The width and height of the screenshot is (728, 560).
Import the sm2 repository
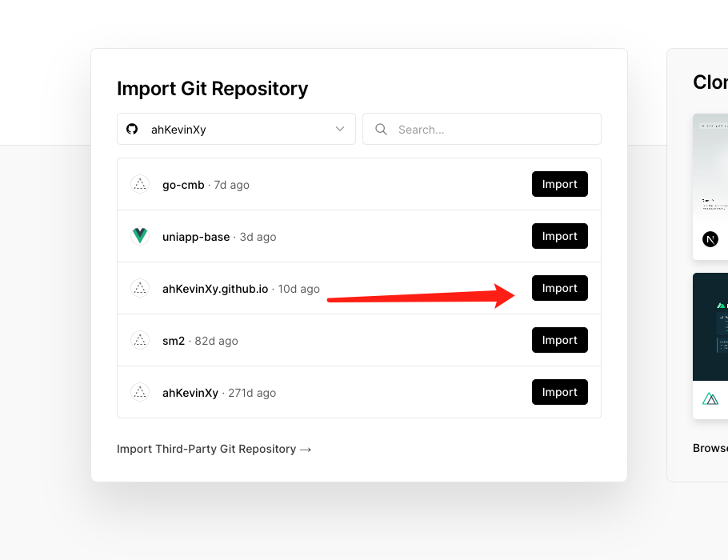559,340
